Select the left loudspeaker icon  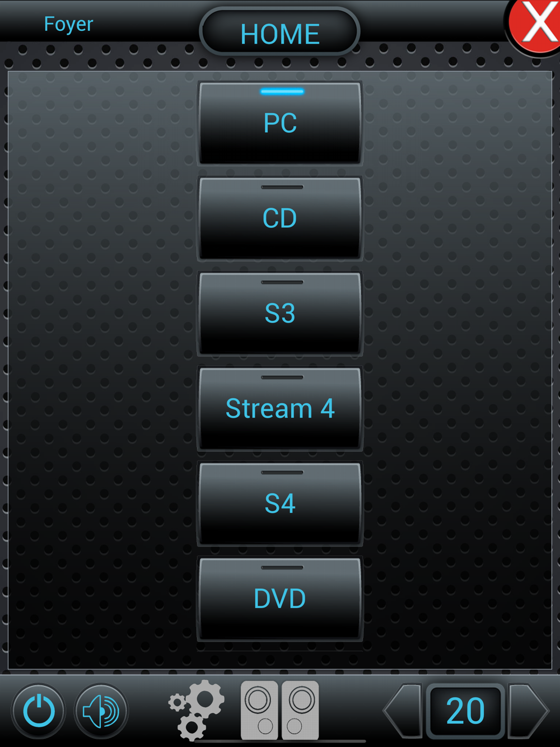pyautogui.click(x=259, y=710)
